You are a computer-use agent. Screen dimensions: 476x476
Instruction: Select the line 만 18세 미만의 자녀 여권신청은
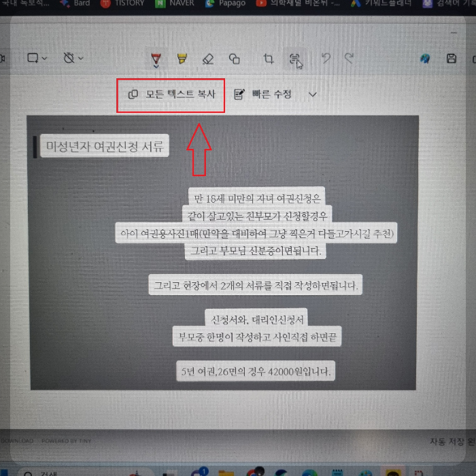pyautogui.click(x=257, y=199)
